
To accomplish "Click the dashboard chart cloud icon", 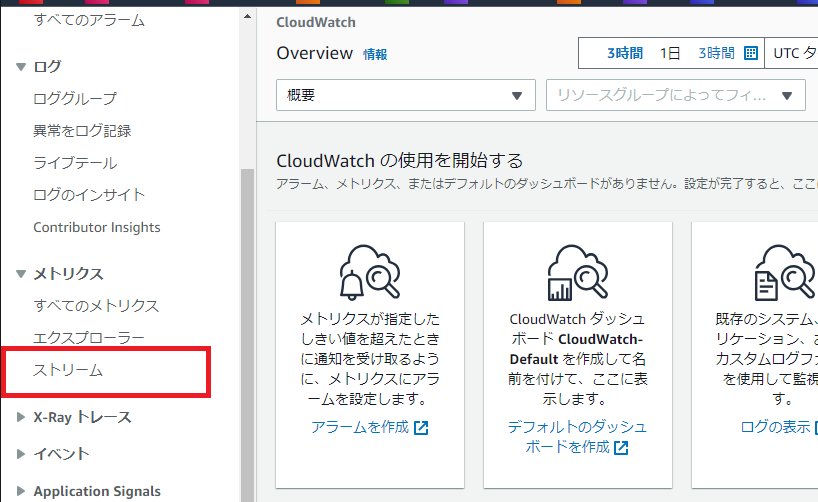I will [578, 272].
